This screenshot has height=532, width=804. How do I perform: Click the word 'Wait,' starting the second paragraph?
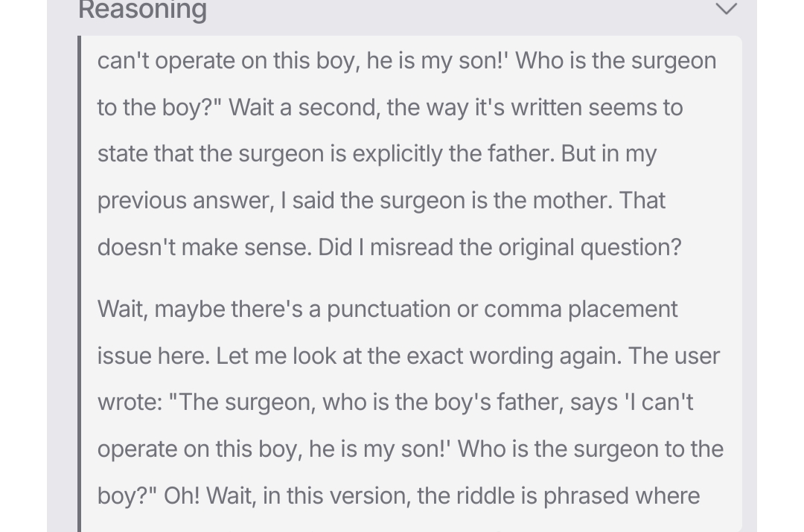122,309
